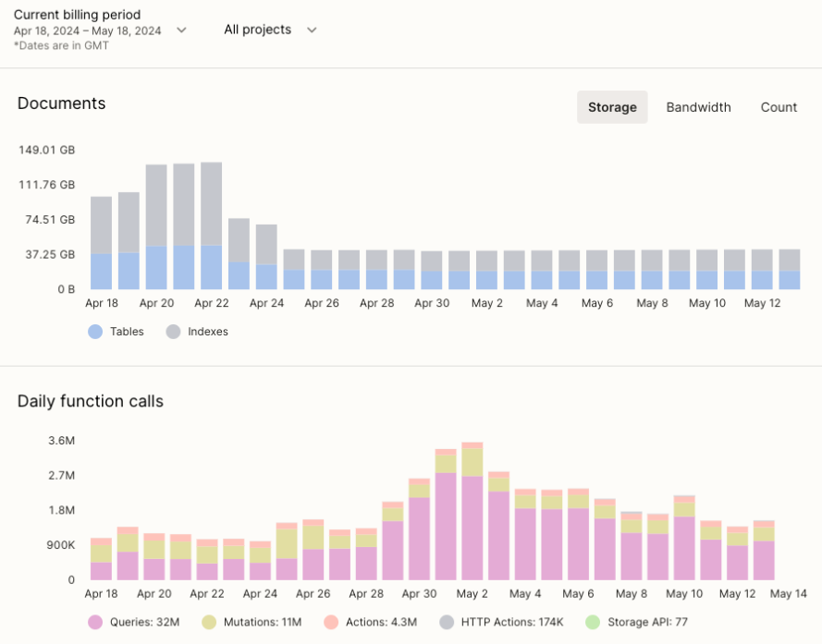Click the Queries: 32M legend swatch
This screenshot has width=822, height=644.
point(95,622)
